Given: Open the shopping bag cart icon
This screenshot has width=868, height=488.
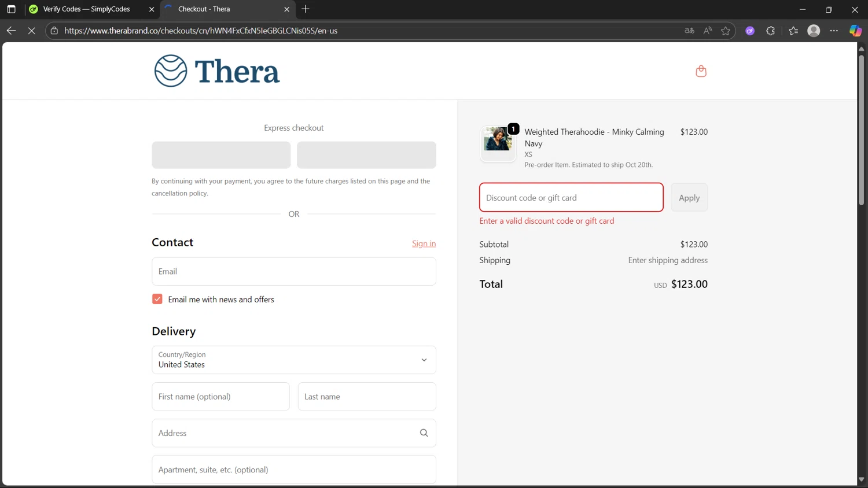Looking at the screenshot, I should 701,71.
